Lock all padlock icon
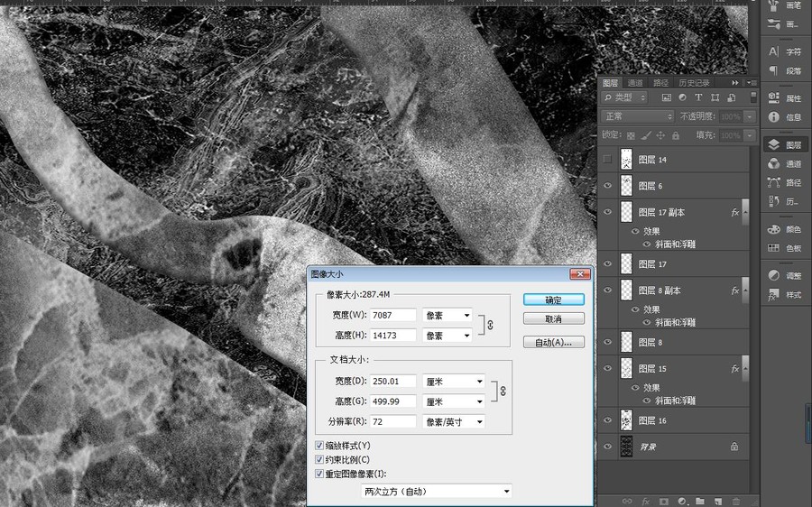Image resolution: width=812 pixels, height=507 pixels. 675,135
